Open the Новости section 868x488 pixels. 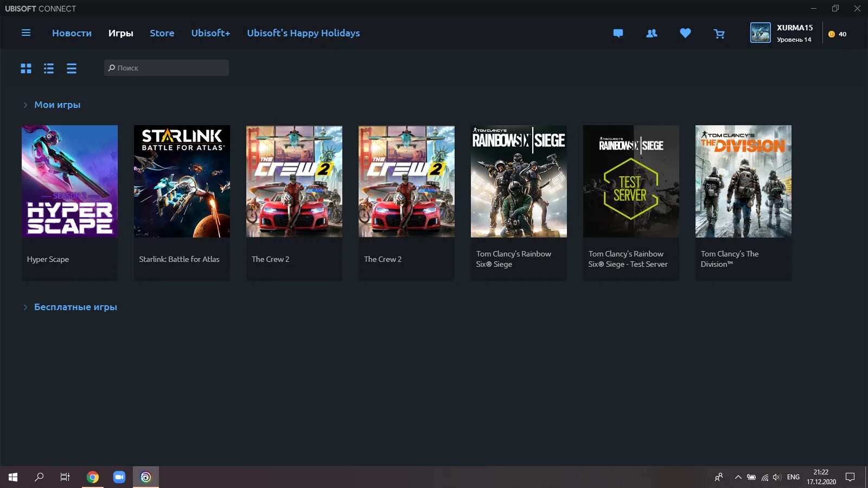point(72,33)
